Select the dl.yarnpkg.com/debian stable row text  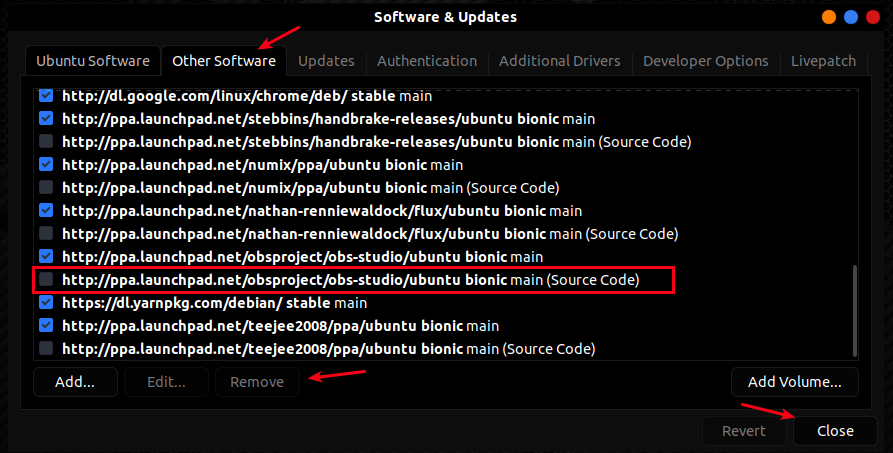point(214,303)
